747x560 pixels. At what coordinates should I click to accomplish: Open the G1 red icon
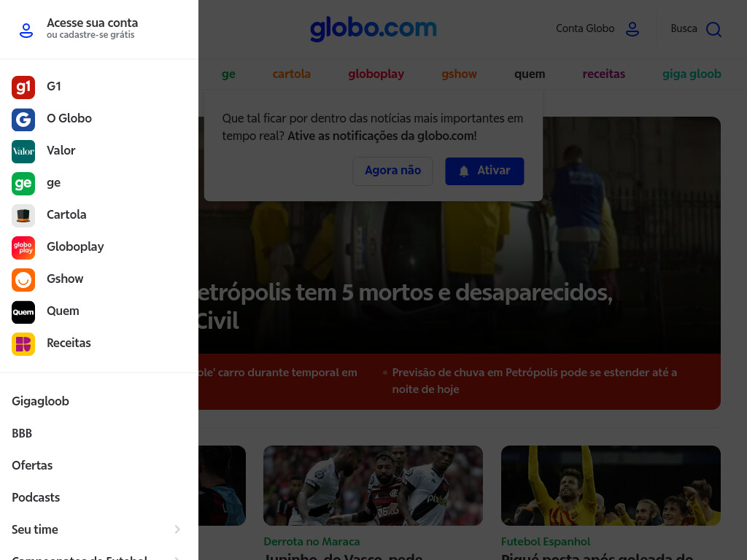tap(23, 87)
